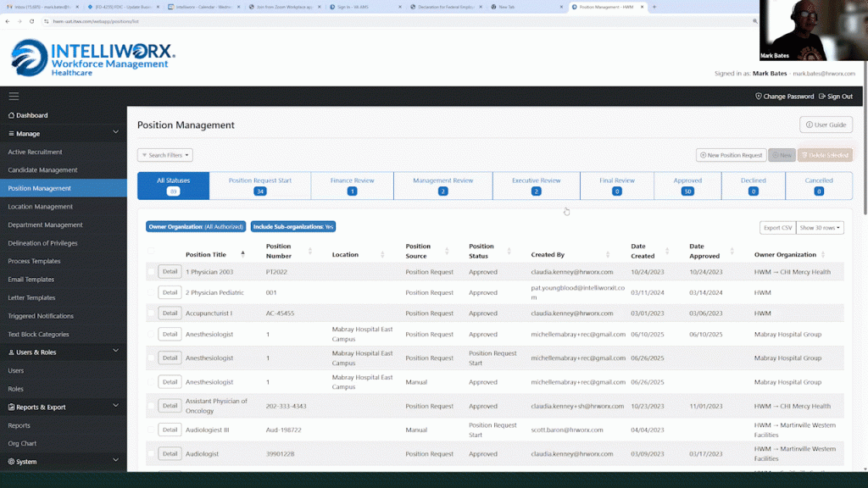Toggle select-all checkbox in table header

(x=151, y=251)
